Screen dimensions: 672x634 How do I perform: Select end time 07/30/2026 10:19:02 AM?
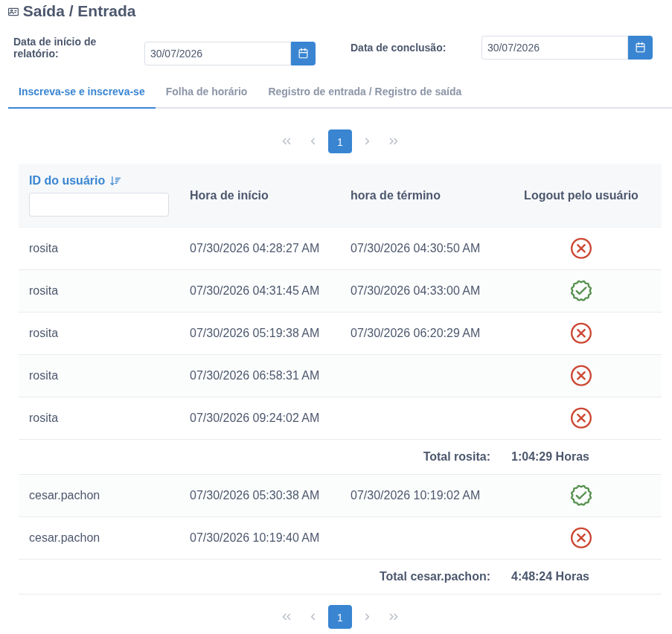[415, 495]
